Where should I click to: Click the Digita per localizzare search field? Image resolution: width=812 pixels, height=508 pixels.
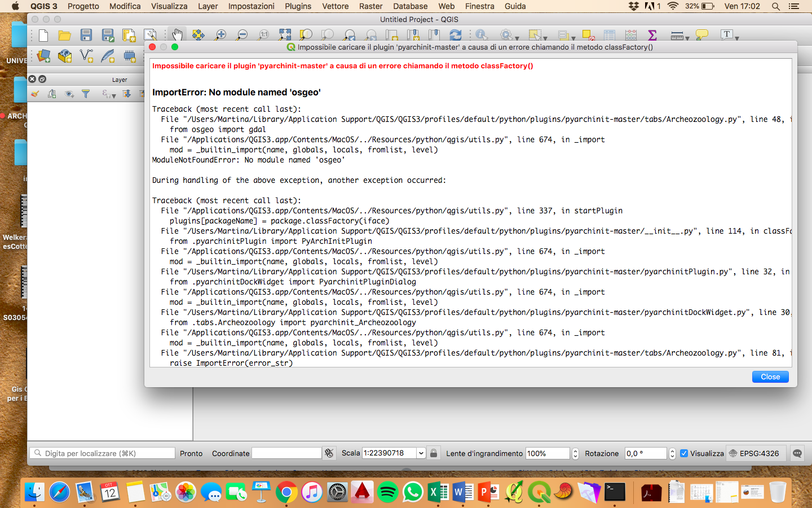[x=101, y=453]
